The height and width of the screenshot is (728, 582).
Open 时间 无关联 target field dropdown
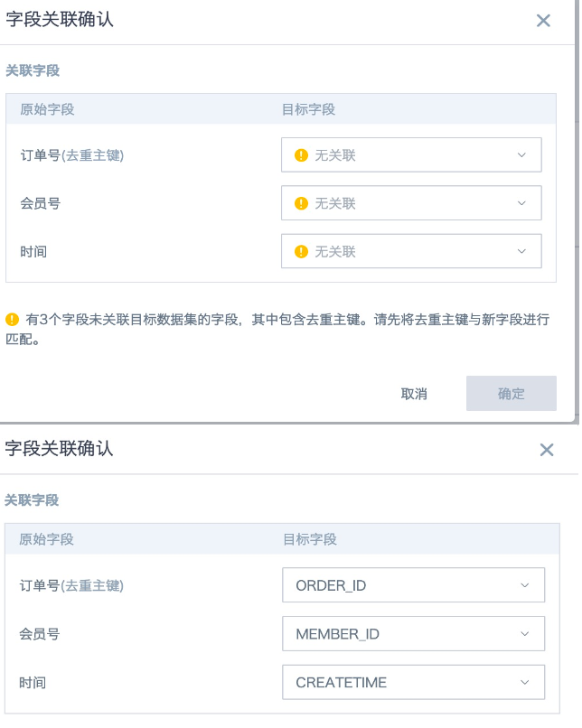[411, 251]
